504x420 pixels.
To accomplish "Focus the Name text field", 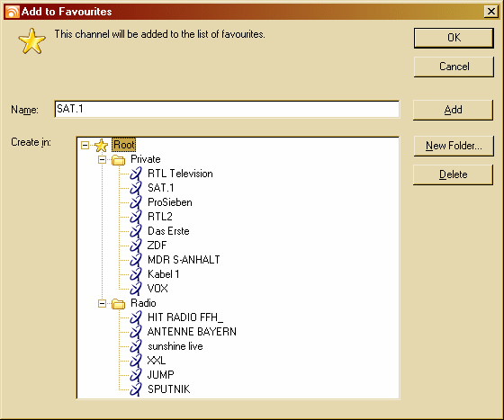I will click(227, 109).
